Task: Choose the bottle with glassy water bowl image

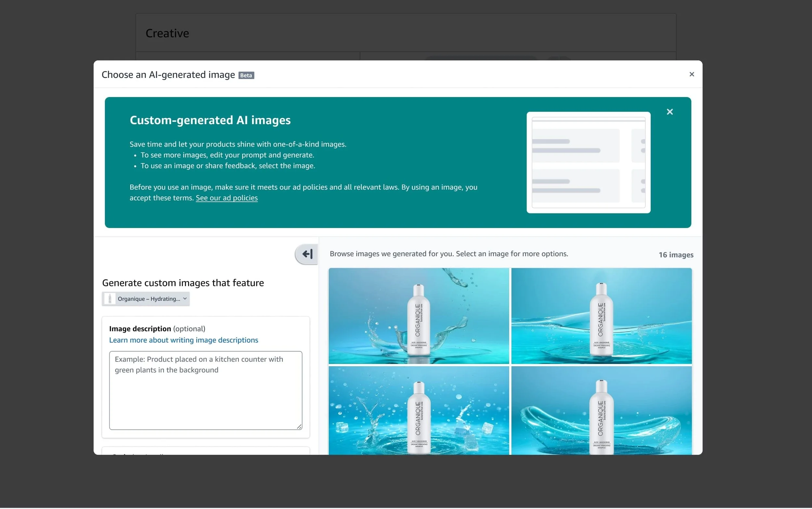Action: (601, 411)
